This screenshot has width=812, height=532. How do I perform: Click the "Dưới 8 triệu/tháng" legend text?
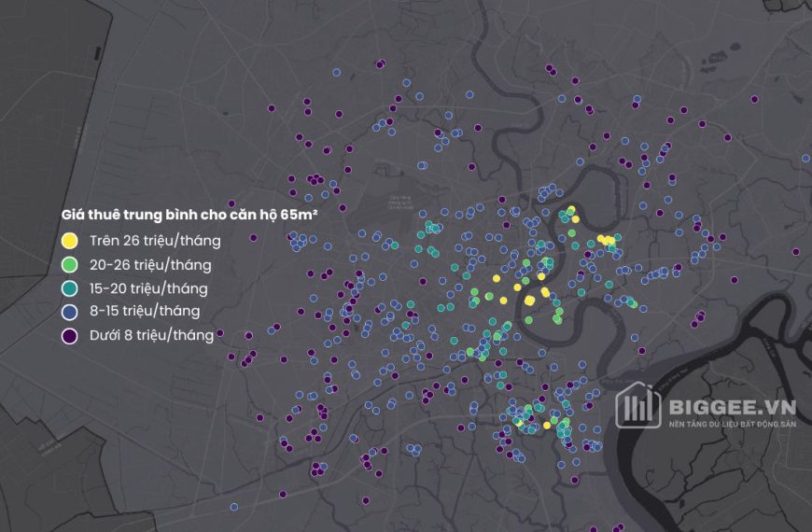152,334
